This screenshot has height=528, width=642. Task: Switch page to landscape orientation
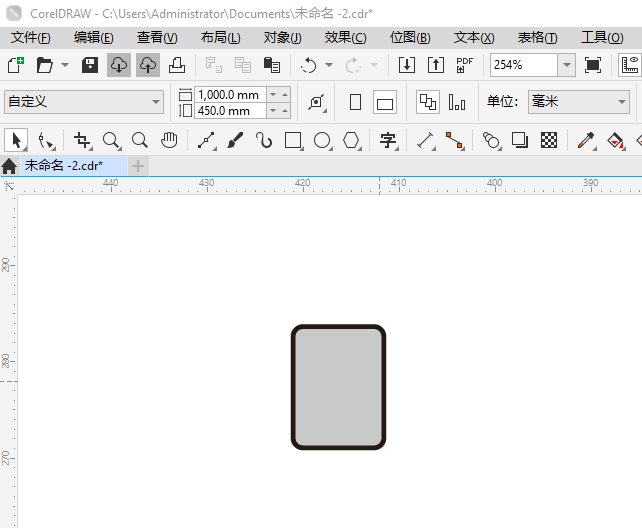coord(385,102)
